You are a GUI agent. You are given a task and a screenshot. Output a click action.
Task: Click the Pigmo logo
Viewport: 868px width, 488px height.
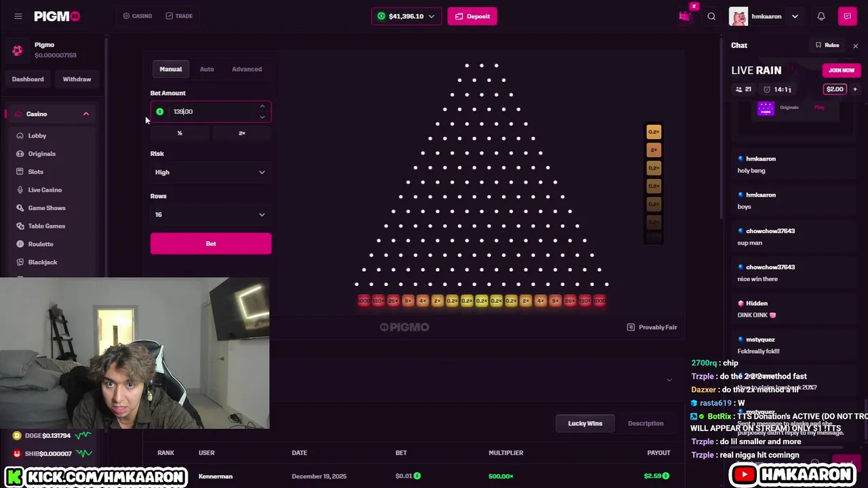(57, 16)
